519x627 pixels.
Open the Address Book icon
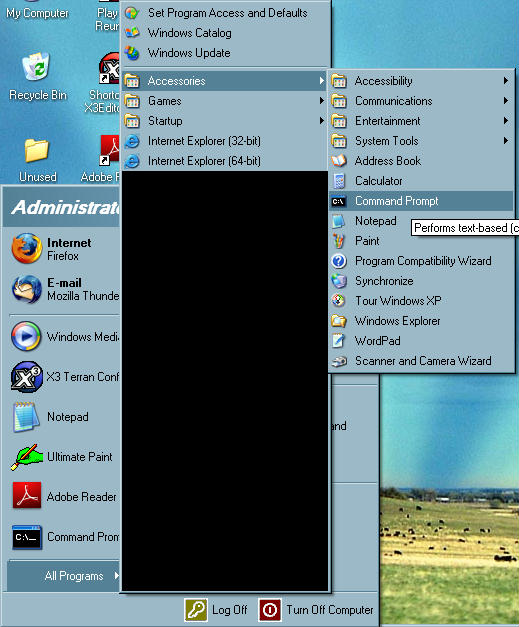pos(339,161)
